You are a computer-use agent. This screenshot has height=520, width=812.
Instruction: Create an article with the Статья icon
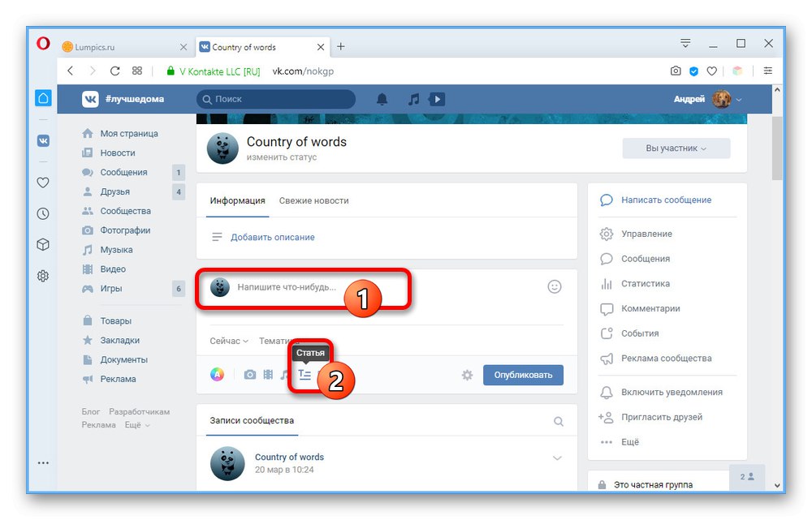click(305, 375)
